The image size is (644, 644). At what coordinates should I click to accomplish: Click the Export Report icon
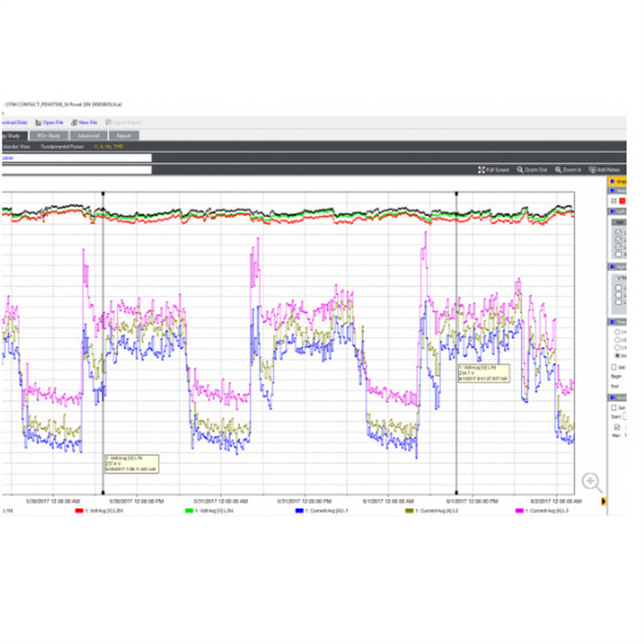109,122
